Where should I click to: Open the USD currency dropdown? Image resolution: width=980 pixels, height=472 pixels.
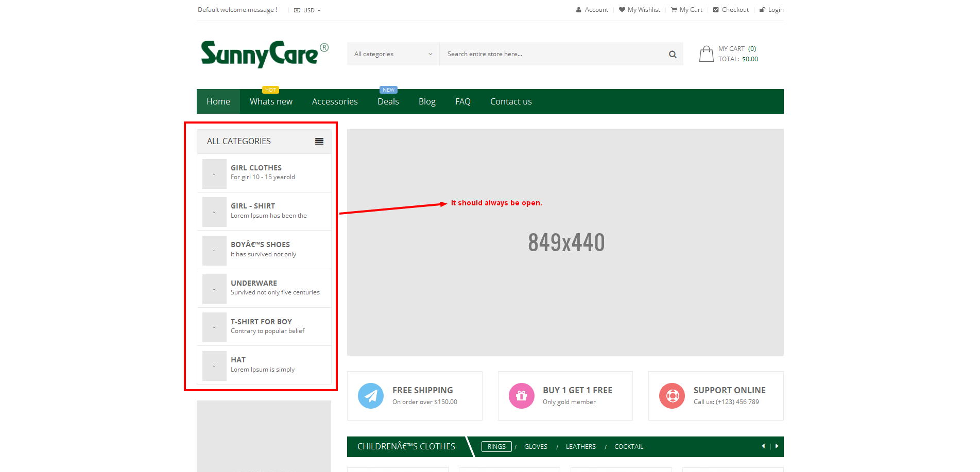pos(308,10)
